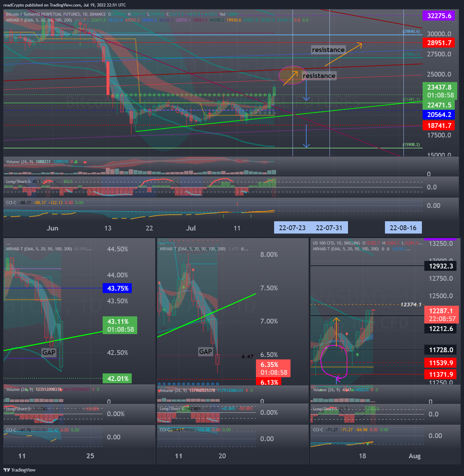Image resolution: width=464 pixels, height=476 pixels.
Task: Click the green 23437.8 current price label
Action: click(x=440, y=91)
